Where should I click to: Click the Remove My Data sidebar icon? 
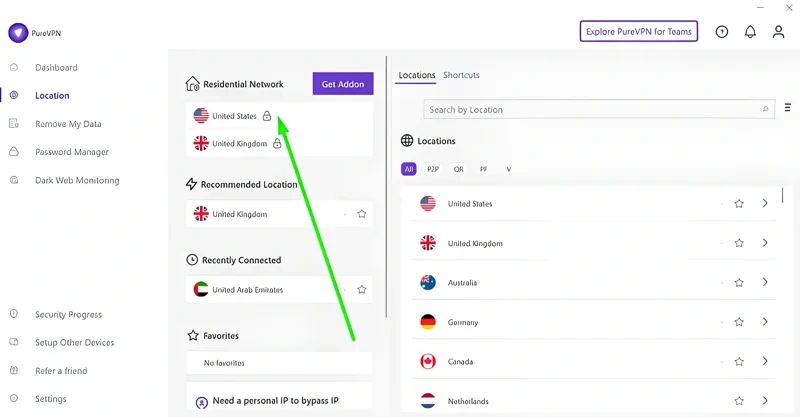point(14,124)
